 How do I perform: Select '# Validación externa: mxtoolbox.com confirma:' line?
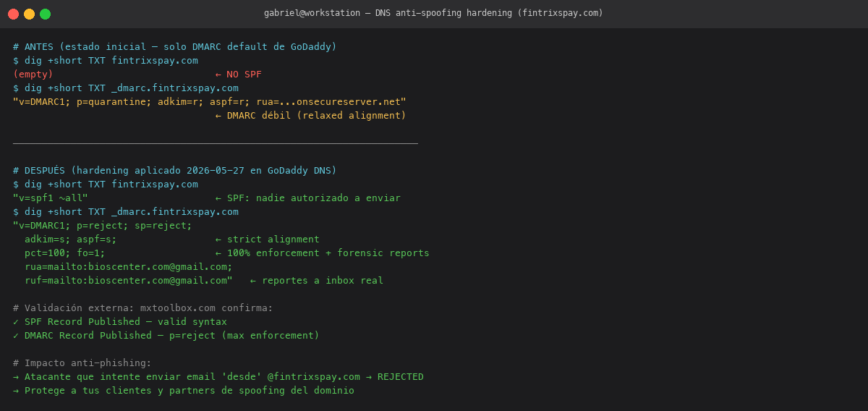click(x=143, y=308)
